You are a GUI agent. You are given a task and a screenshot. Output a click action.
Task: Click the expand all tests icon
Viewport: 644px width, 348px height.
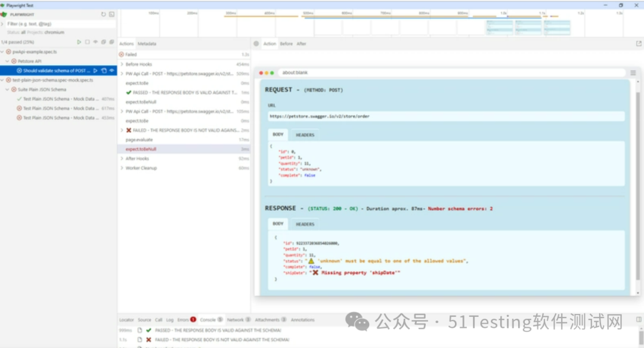tap(112, 42)
